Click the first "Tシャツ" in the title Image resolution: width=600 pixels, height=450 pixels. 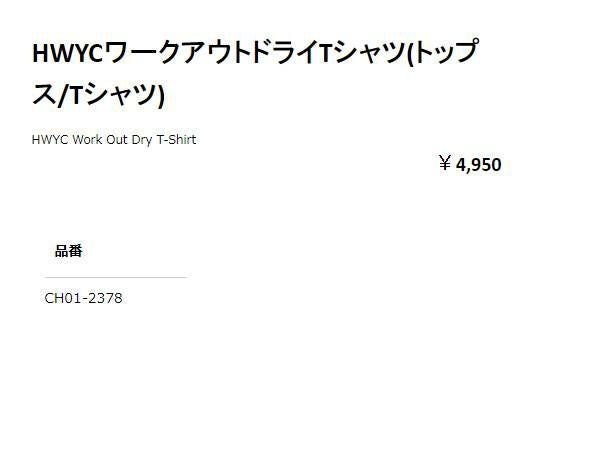[350, 52]
